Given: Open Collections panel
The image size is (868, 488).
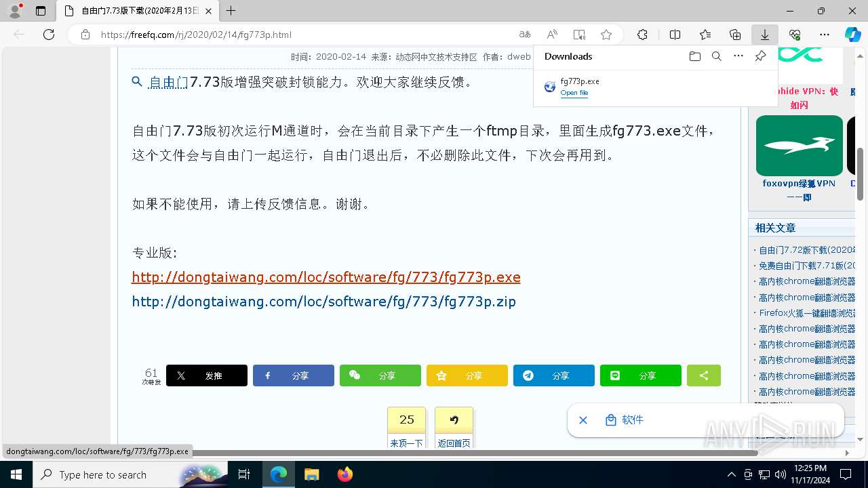Looking at the screenshot, I should 735,35.
